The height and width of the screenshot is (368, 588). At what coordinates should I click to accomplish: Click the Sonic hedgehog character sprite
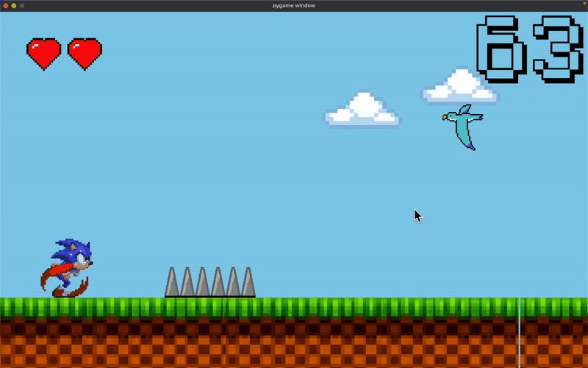pyautogui.click(x=68, y=268)
